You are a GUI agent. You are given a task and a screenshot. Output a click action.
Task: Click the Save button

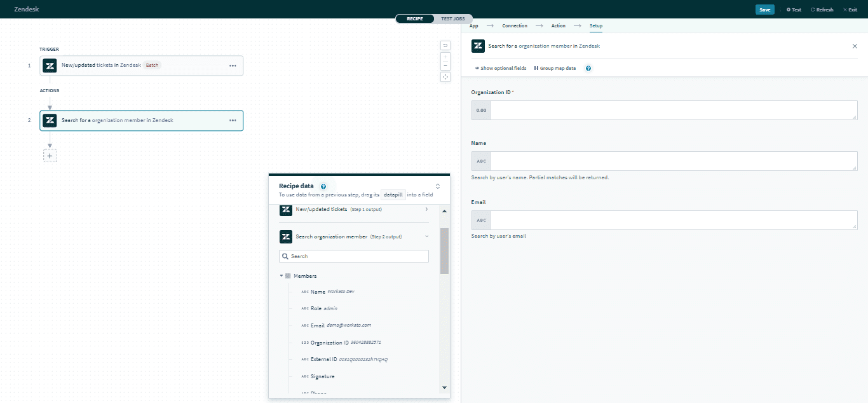click(765, 10)
